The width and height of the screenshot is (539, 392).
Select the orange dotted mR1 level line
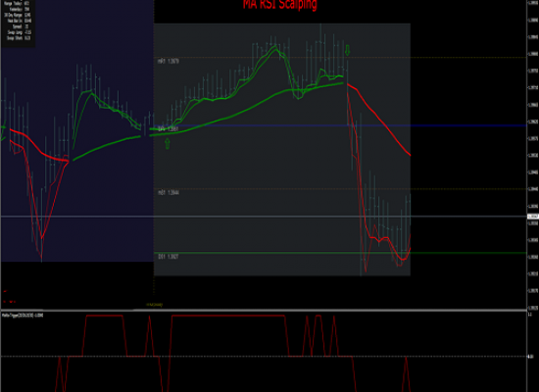(x=340, y=58)
